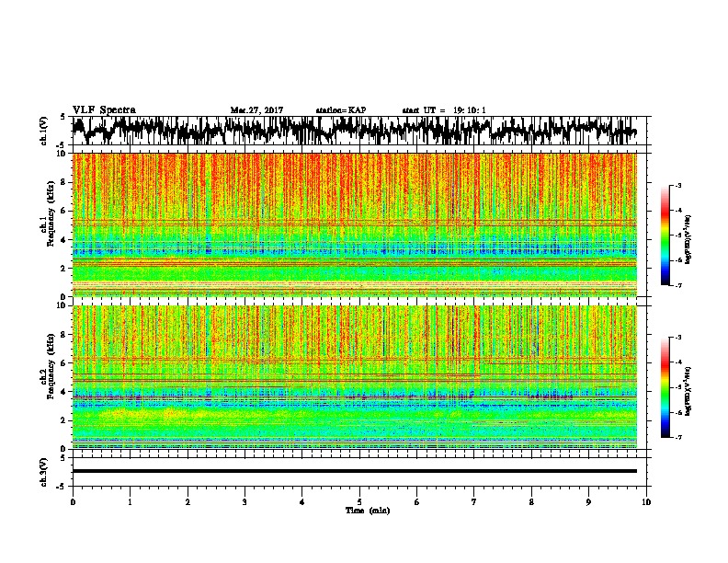Click the '2' tick on the time axis
Image resolution: width=728 pixels, height=563 pixels.
tap(188, 502)
